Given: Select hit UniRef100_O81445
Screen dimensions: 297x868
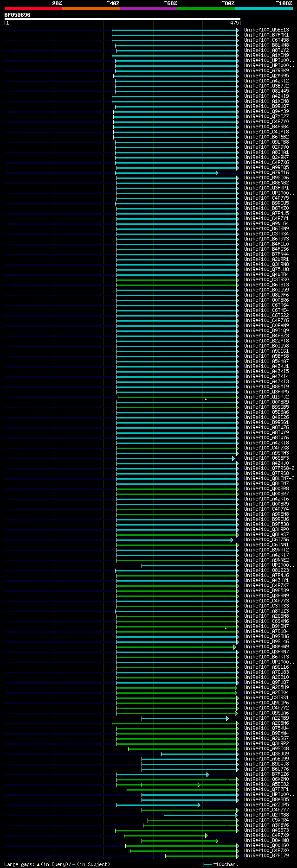Looking at the screenshot, I should coord(266,91).
